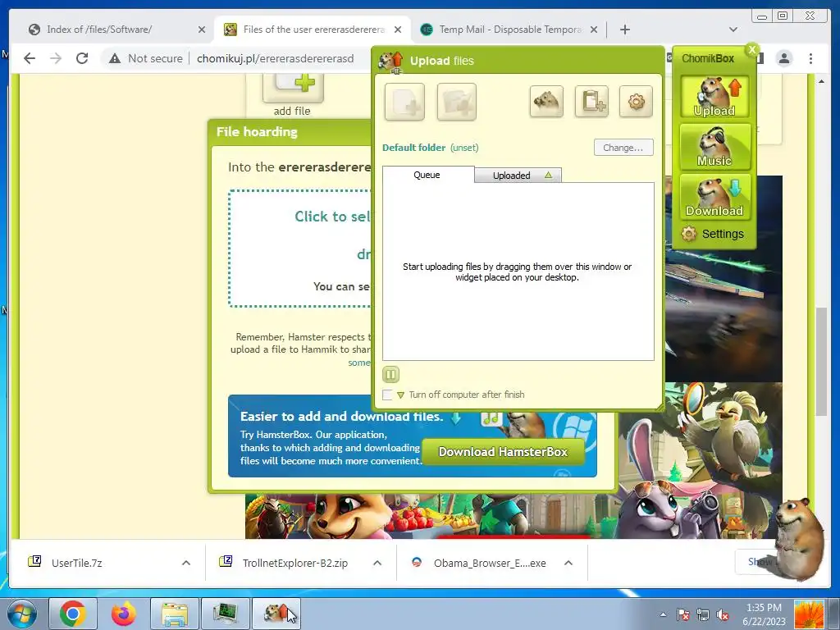Click the Action Center flag tray icon
Image resolution: width=840 pixels, height=630 pixels.
[683, 615]
